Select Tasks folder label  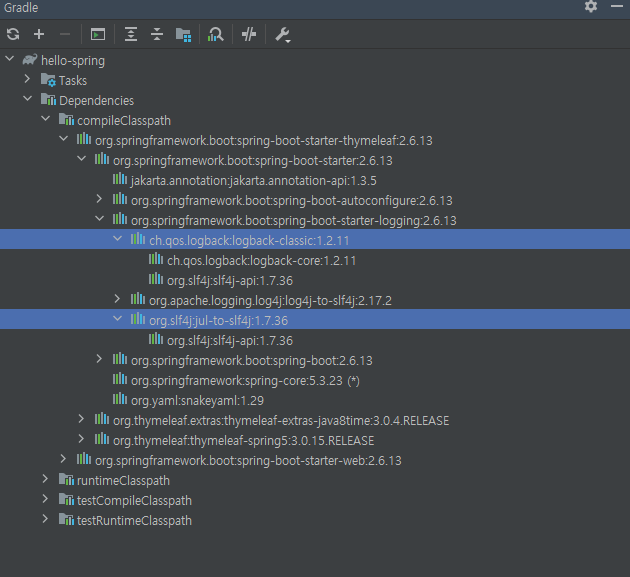point(73,81)
